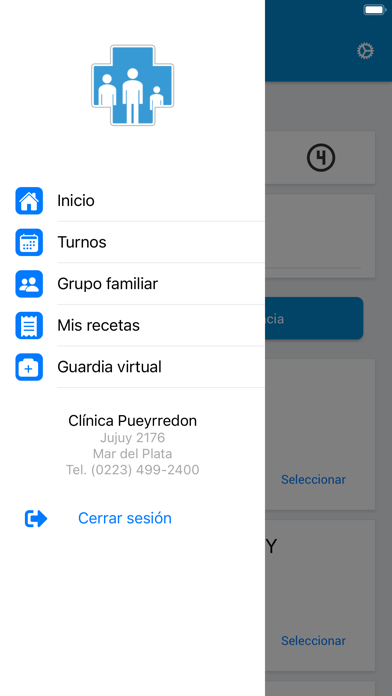The width and height of the screenshot is (392, 696).
Task: Select Mis recetas in the side menu
Action: (x=161, y=325)
